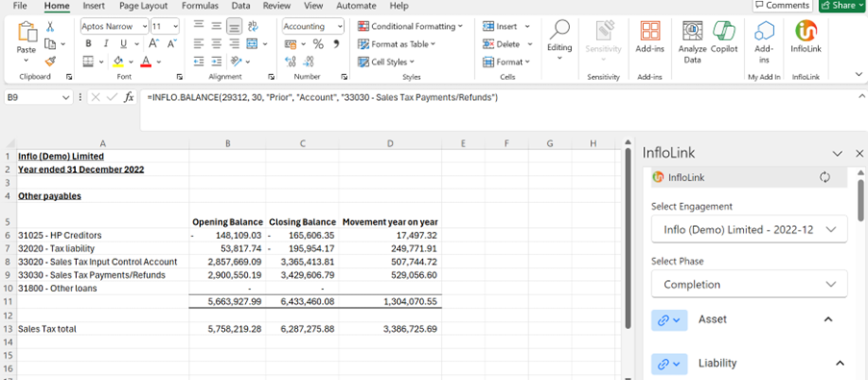Open Format as Table menu
868x380 pixels.
[x=397, y=43]
